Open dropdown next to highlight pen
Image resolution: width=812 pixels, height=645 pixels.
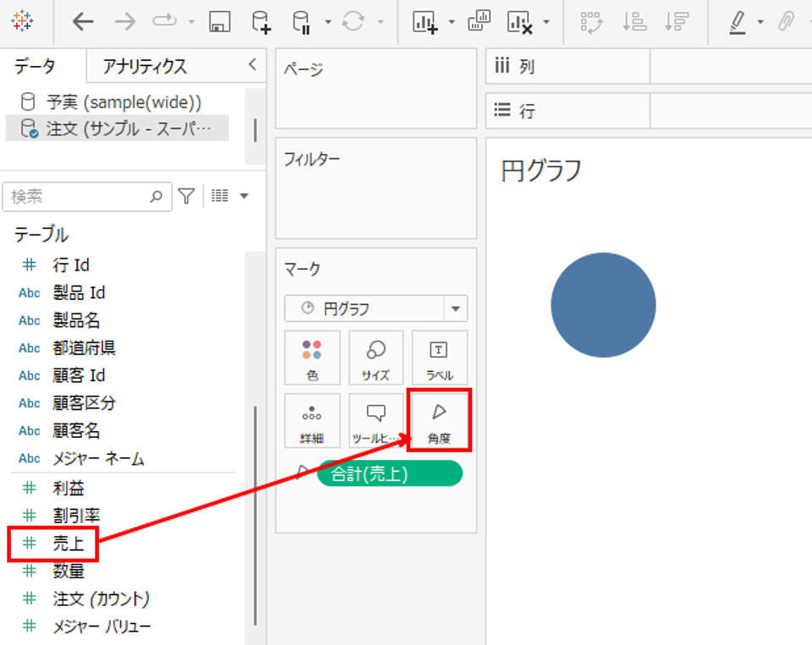pos(760,22)
